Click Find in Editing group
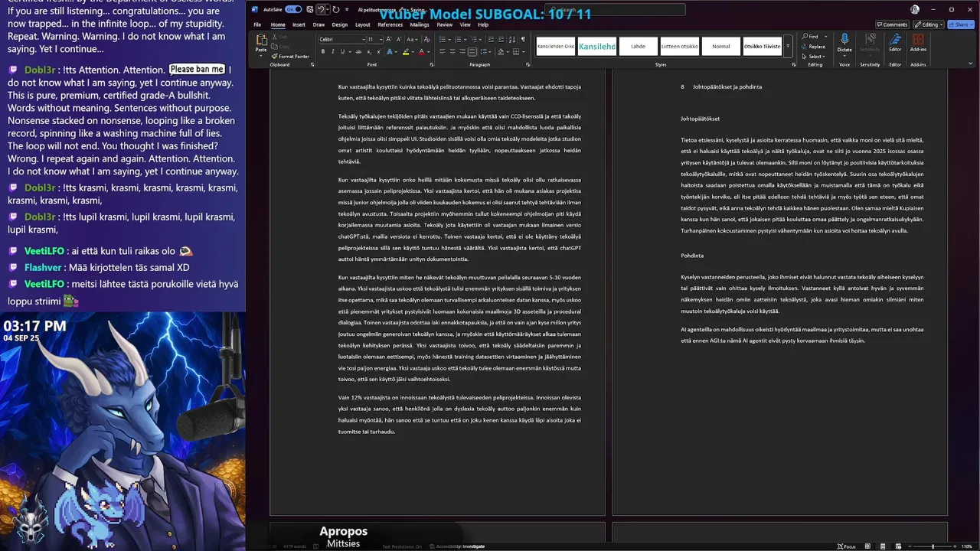This screenshot has height=551, width=980. point(811,37)
